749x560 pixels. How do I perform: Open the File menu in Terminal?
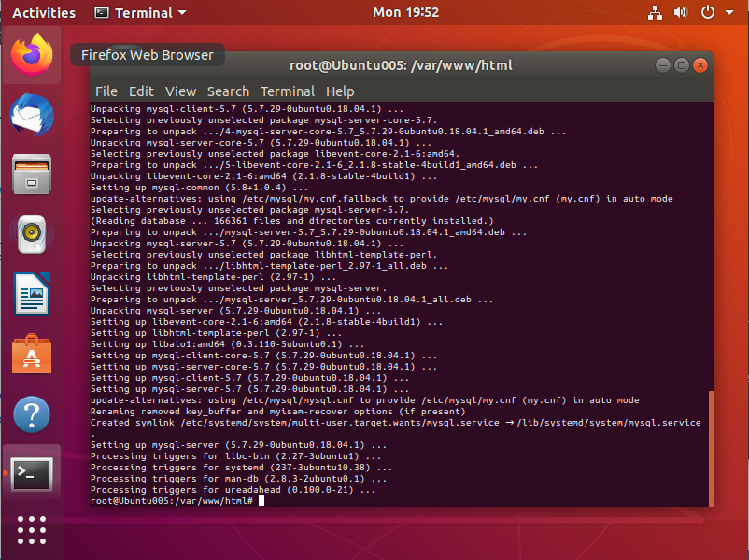(x=106, y=91)
